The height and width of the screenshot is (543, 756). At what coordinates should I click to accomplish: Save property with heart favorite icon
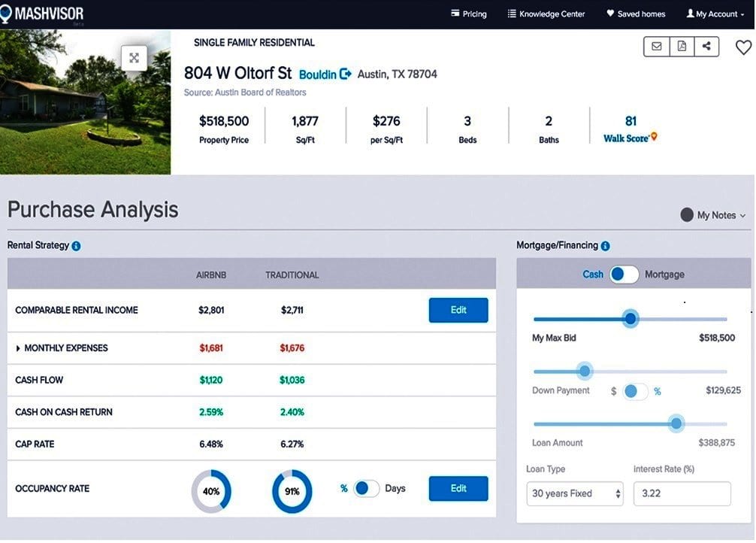pos(742,47)
